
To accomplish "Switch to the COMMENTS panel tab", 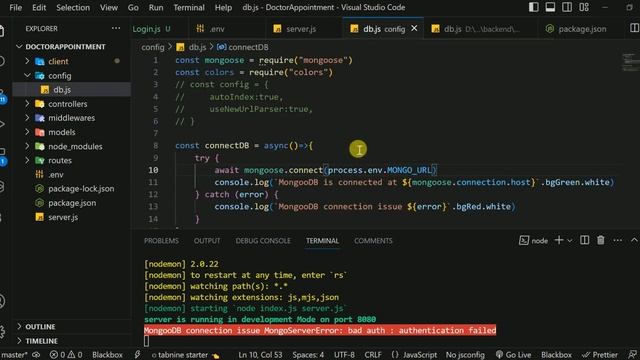I will point(373,241).
